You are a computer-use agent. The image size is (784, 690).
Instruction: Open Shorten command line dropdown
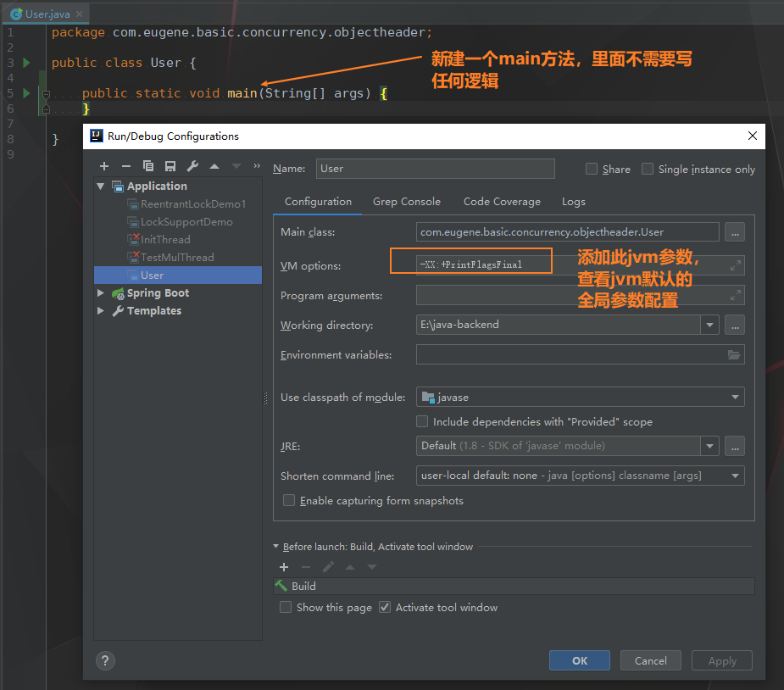pos(735,476)
